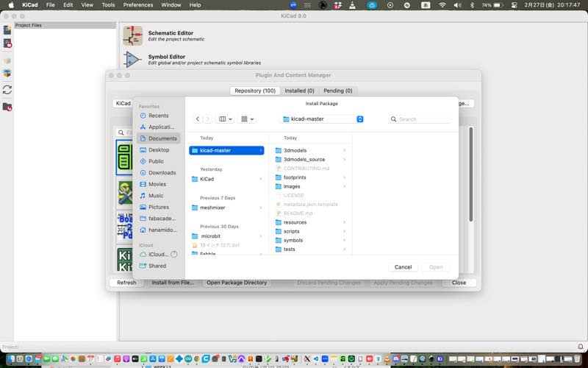Open the kicad-master path popup menu
Viewport: 588px width, 368px height.
tap(323, 119)
